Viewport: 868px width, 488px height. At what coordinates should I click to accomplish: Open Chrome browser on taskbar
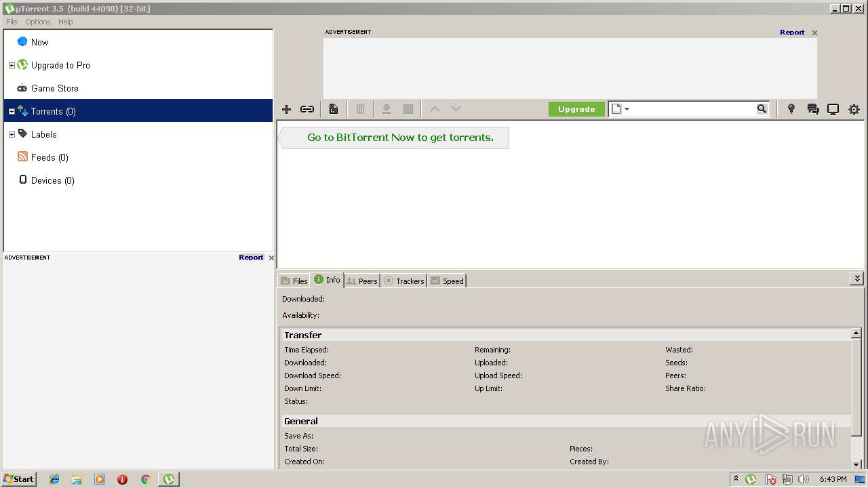(x=145, y=479)
